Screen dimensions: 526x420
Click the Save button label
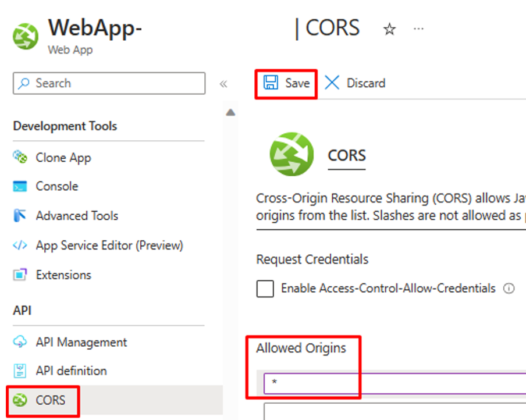[297, 83]
